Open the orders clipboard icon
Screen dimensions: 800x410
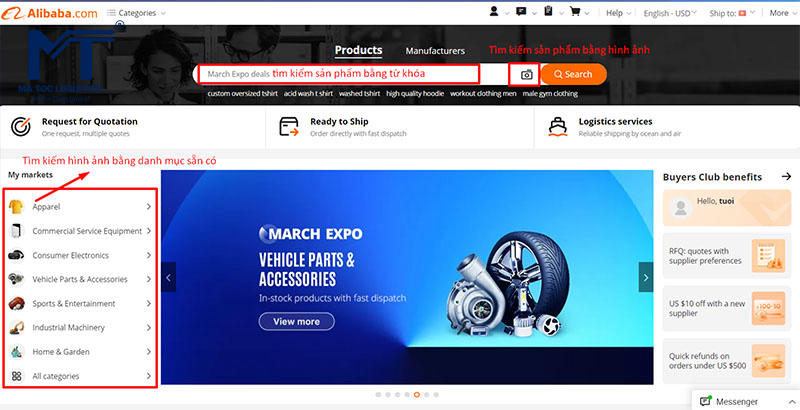548,11
